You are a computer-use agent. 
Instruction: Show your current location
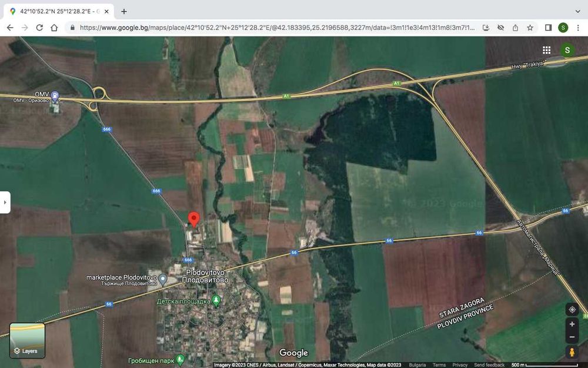pos(572,310)
